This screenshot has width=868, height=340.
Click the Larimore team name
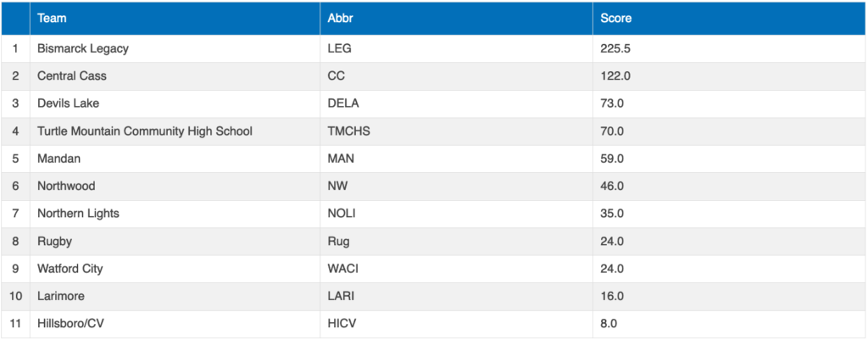point(61,296)
